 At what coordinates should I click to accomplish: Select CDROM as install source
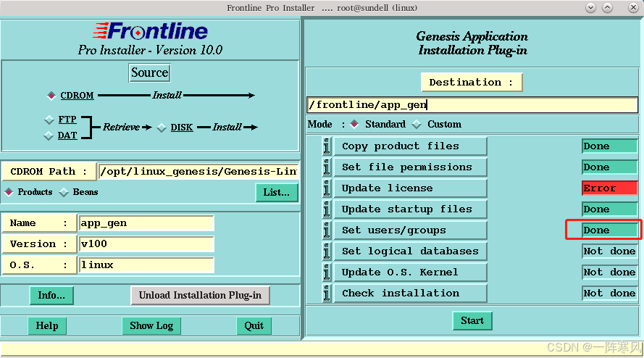pos(51,96)
